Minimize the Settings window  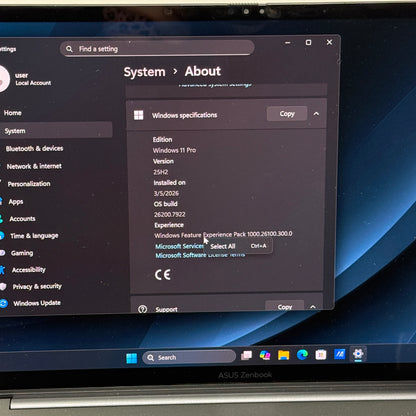click(x=288, y=43)
